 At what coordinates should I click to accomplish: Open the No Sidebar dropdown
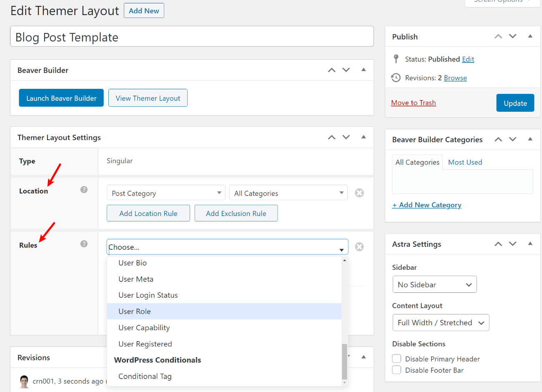434,284
